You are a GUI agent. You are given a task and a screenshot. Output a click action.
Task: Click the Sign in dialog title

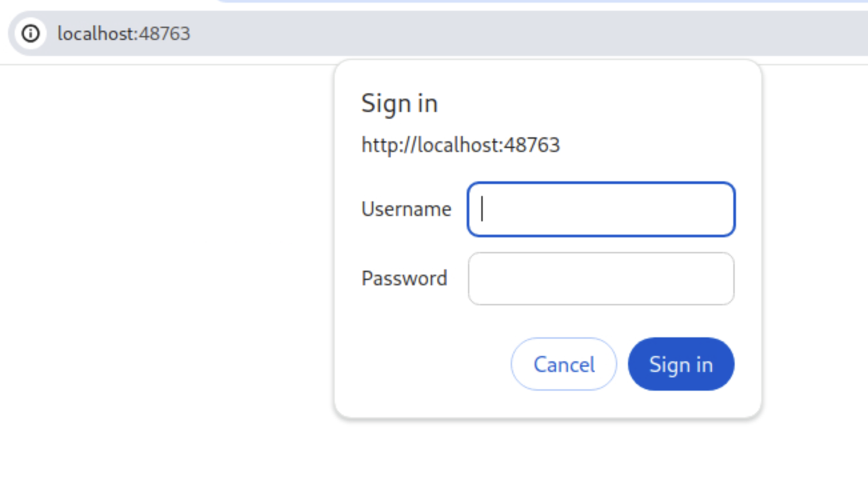[x=399, y=103]
